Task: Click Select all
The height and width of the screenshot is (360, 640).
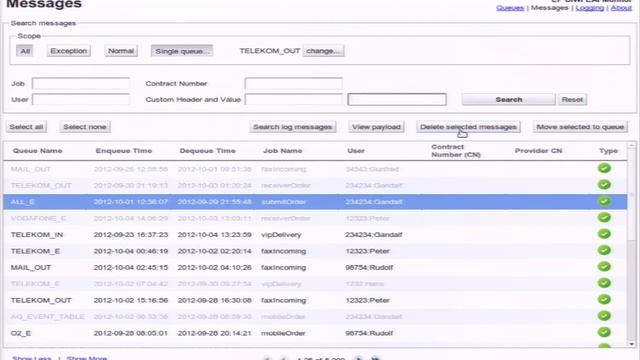Action: [26, 127]
